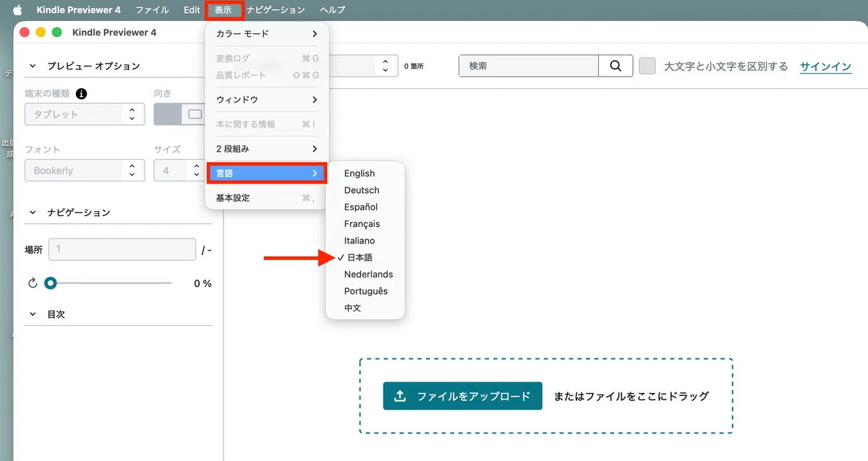
Task: Open the Bookerly font dropdown
Action: (x=85, y=171)
